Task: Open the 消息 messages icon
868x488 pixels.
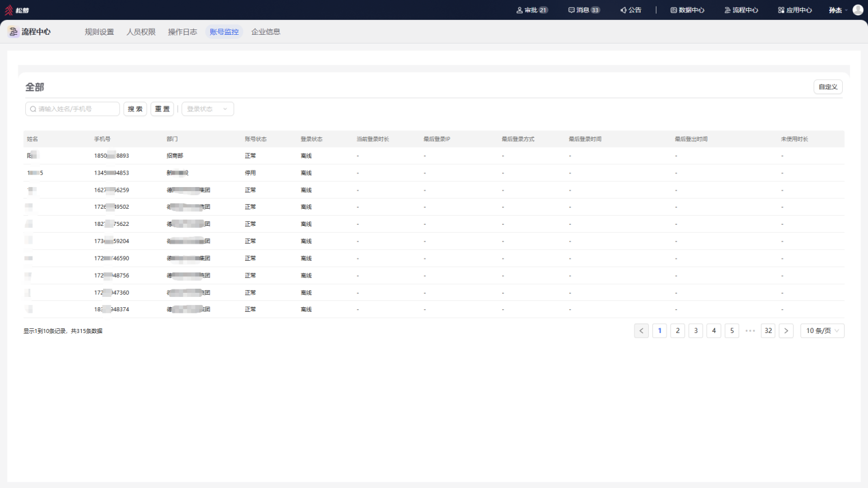Action: [x=572, y=10]
